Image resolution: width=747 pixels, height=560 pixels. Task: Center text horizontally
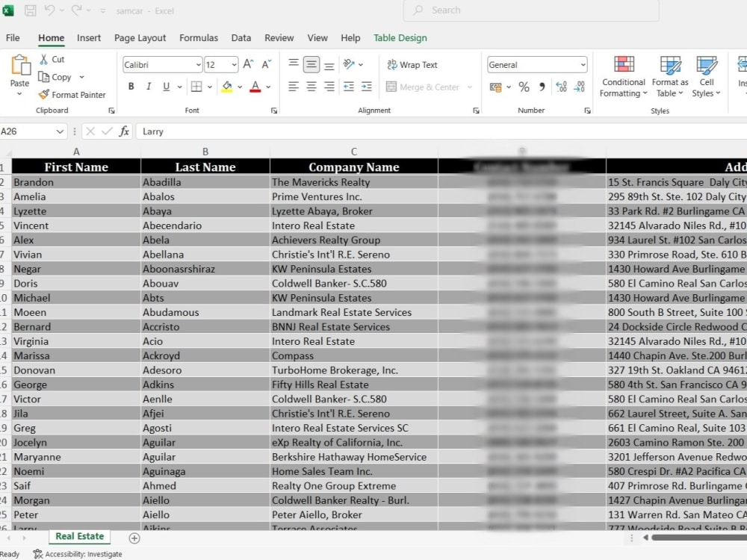pos(311,86)
